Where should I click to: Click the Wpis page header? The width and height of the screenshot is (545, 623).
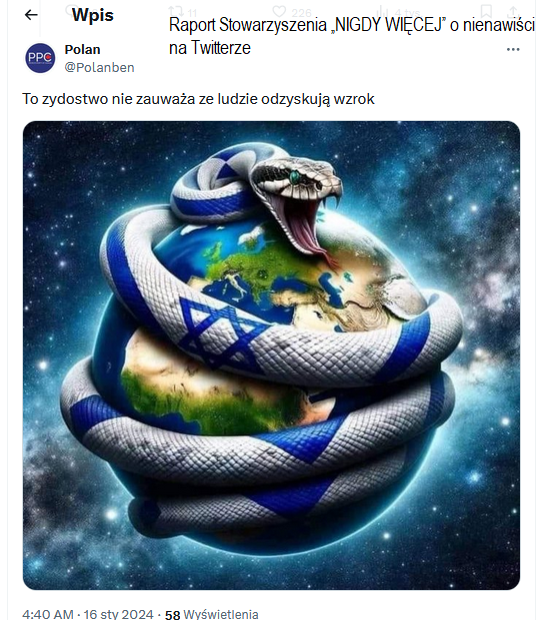point(93,15)
